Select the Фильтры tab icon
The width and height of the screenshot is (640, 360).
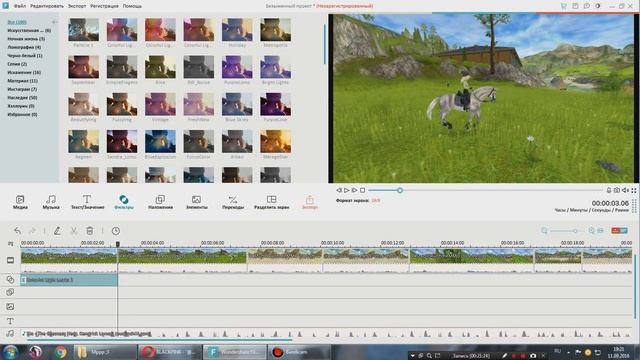pyautogui.click(x=124, y=200)
